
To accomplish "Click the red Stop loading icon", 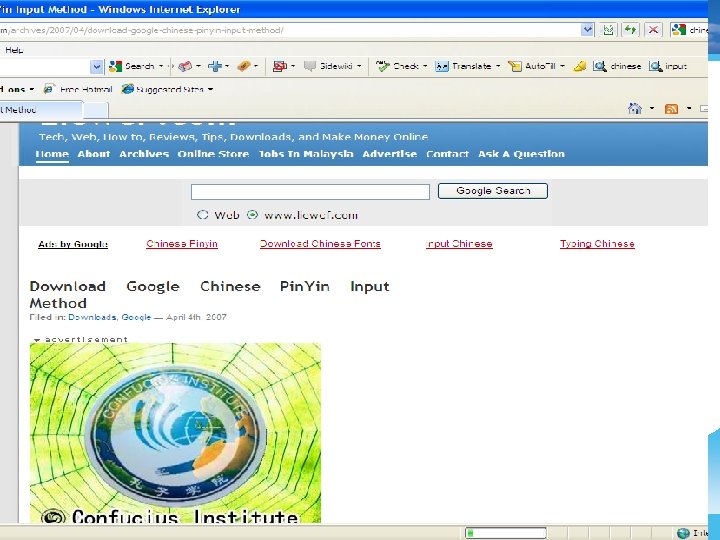I will [x=652, y=30].
